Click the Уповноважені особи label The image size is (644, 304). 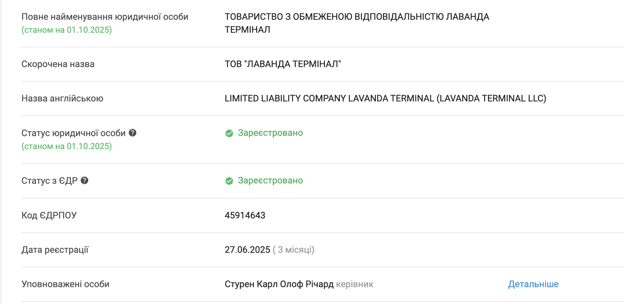point(65,284)
